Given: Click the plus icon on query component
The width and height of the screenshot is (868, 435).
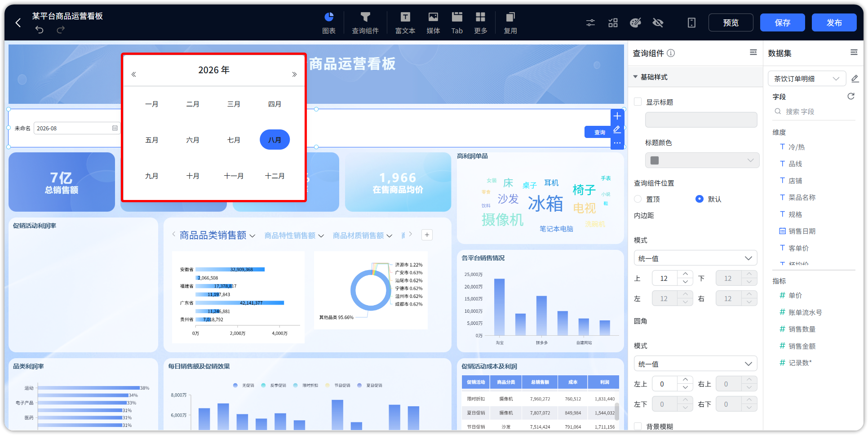Looking at the screenshot, I should point(617,116).
